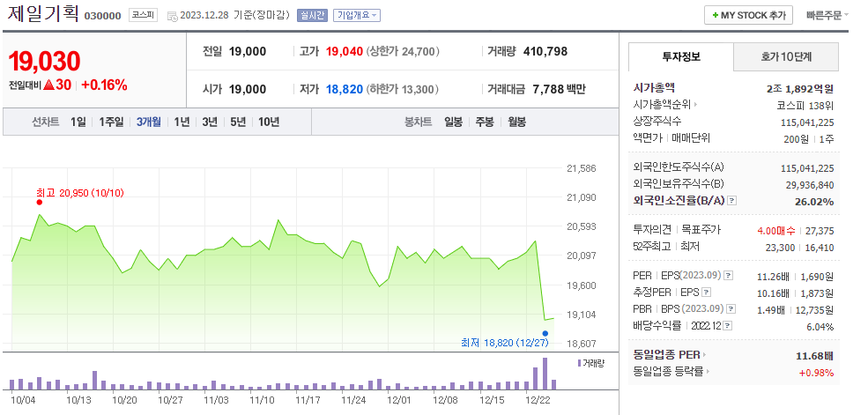Select the 3년 line chart period
Image resolution: width=868 pixels, height=415 pixels.
210,122
